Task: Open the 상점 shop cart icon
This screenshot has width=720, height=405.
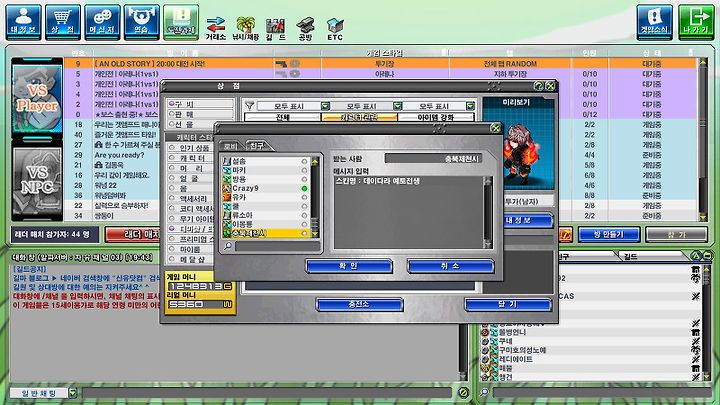Action: tap(63, 22)
